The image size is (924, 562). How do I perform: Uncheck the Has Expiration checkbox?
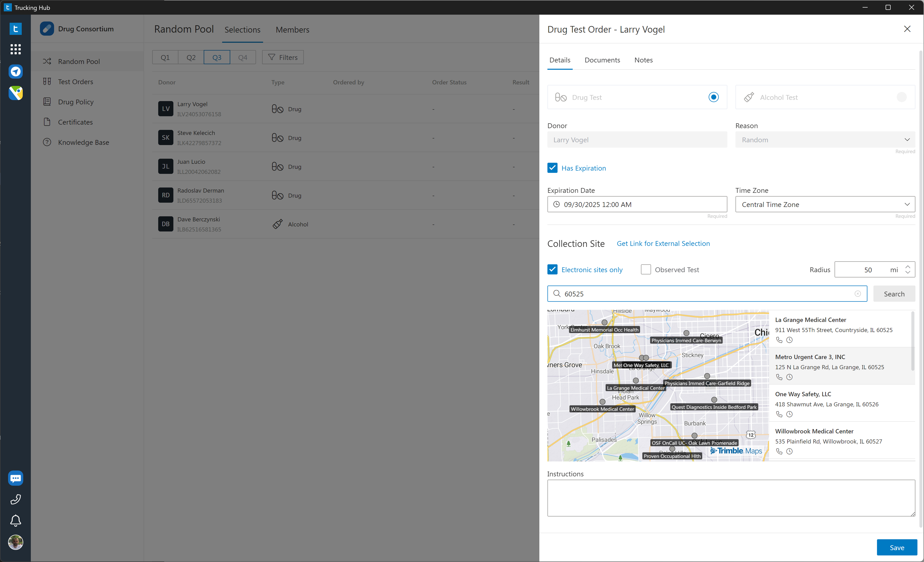tap(552, 168)
